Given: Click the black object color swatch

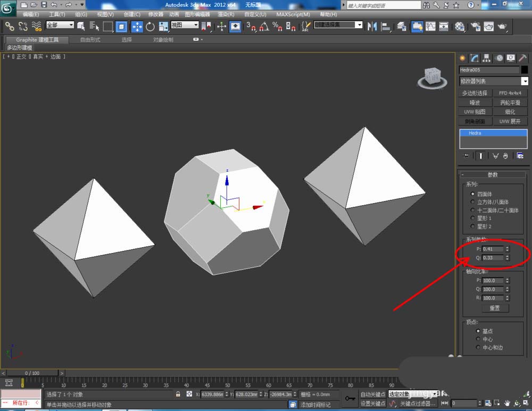Looking at the screenshot, I should (x=525, y=70).
